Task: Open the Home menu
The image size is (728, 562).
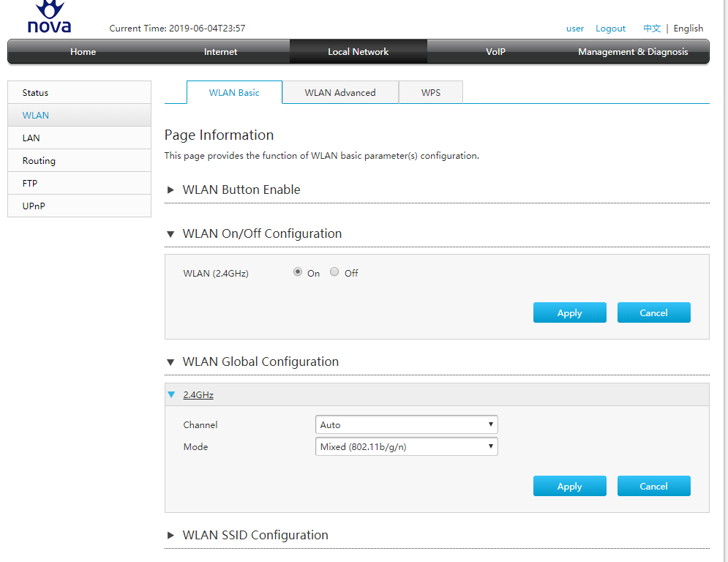Action: click(x=83, y=51)
